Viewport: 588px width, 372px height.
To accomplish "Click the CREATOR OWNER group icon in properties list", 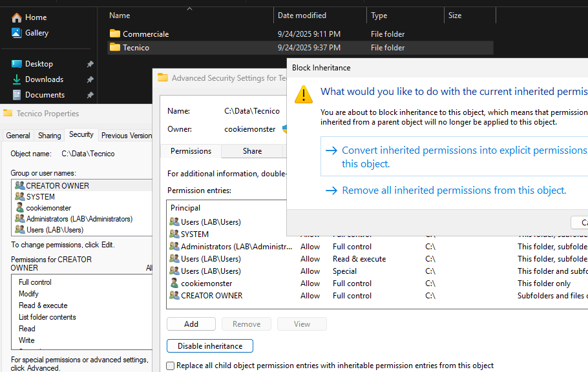I will point(19,186).
